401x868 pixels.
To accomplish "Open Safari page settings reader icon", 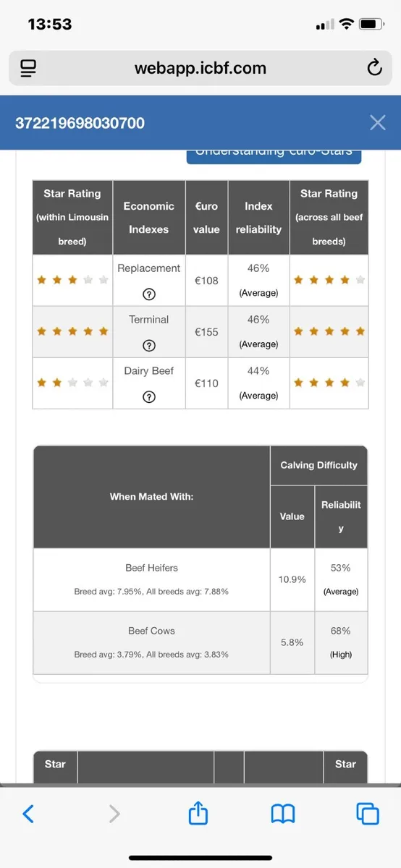I will [28, 69].
